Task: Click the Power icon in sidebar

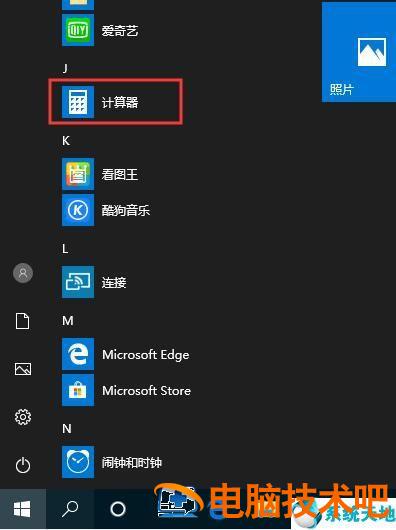Action: 23,465
